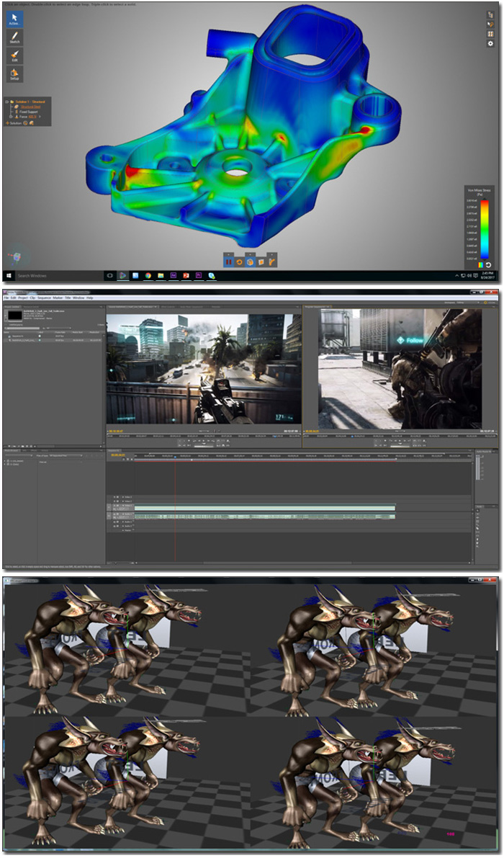Click the Search Windows box
This screenshot has width=504, height=858.
coord(58,276)
